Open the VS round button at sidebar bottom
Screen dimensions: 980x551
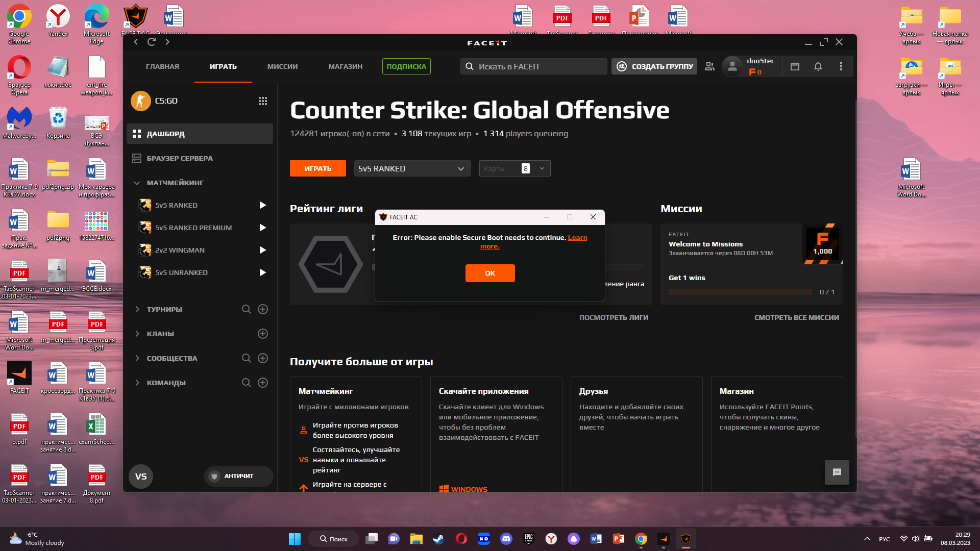tap(141, 477)
